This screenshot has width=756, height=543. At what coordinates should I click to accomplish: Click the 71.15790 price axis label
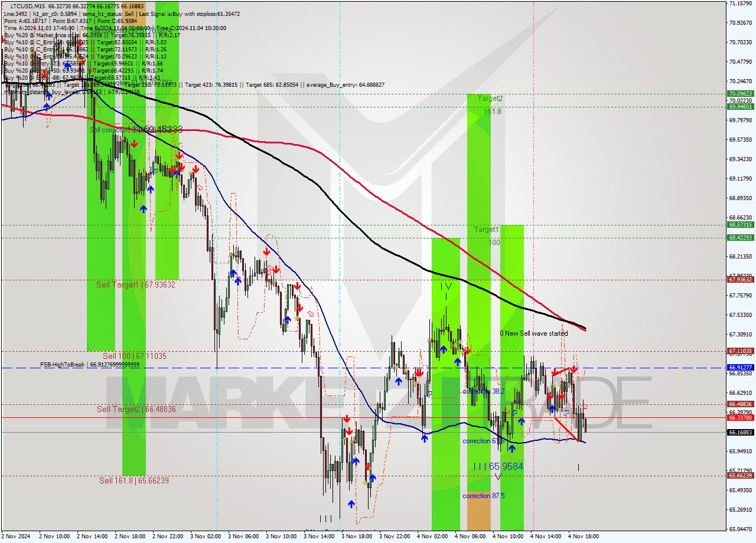tap(740, 3)
